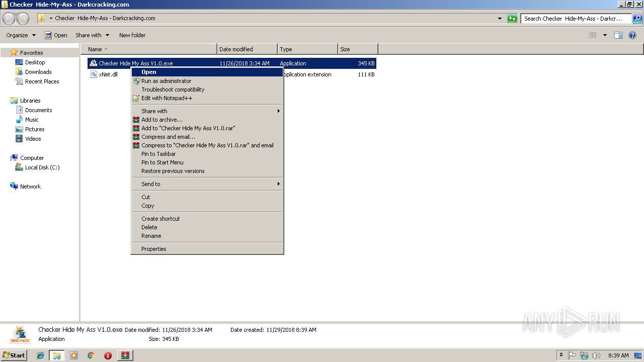644x362 pixels.
Task: Choose Pin to Taskbar
Action: (x=207, y=154)
